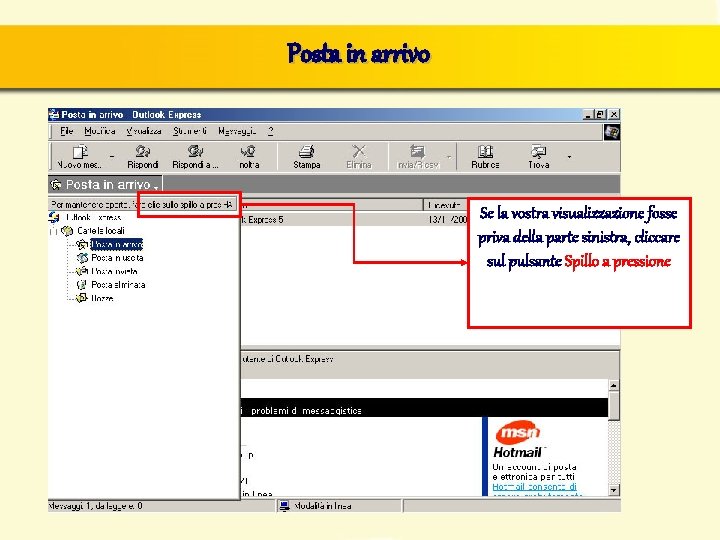Screen dimensions: 720x540
Task: Open the Posta in arrivo folder dropdown
Action: pos(156,186)
